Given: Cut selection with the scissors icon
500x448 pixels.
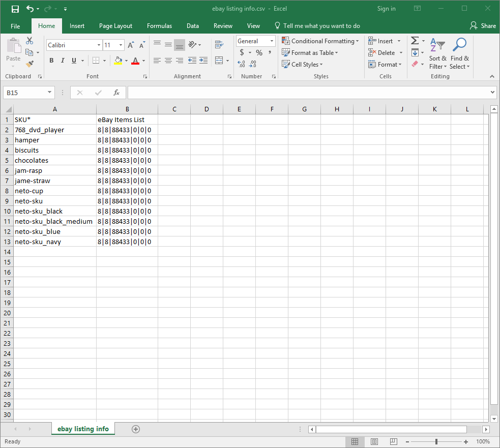Looking at the screenshot, I should point(30,41).
